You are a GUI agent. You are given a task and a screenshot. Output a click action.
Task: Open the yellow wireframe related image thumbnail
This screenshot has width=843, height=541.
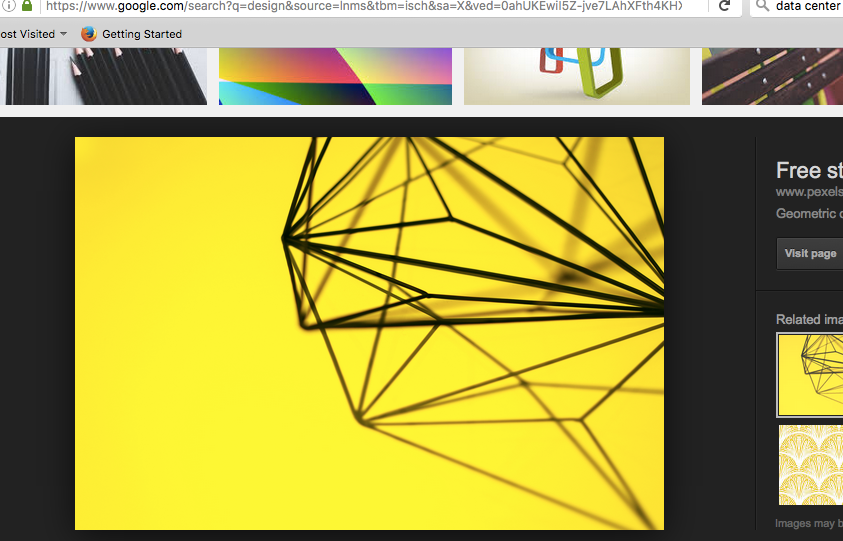pyautogui.click(x=810, y=375)
